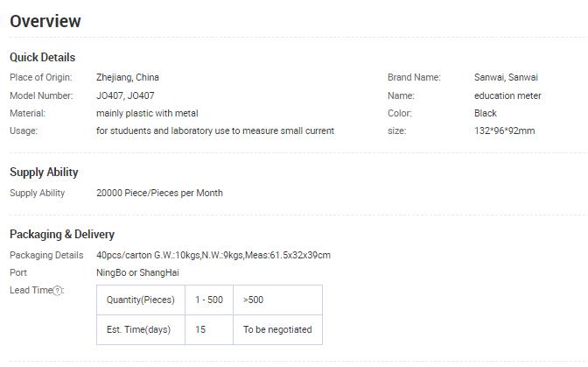The height and width of the screenshot is (367, 588).
Task: Click the usage description about small current
Action: point(215,131)
